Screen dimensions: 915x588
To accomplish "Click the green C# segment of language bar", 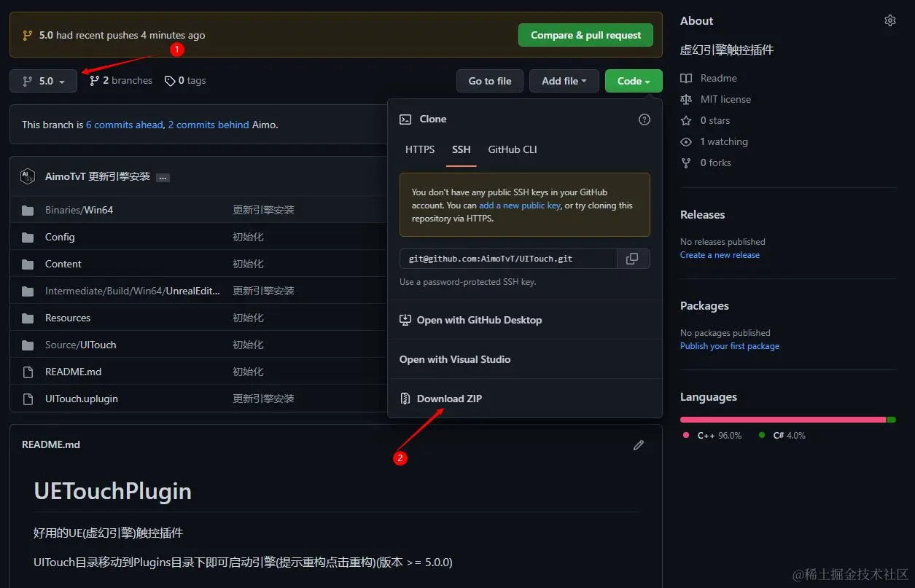I will tap(892, 420).
